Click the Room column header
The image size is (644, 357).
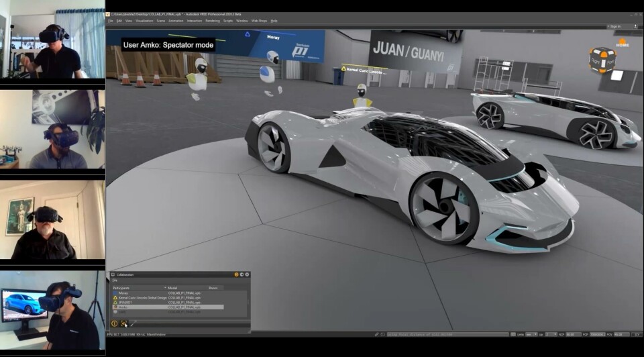tap(215, 288)
